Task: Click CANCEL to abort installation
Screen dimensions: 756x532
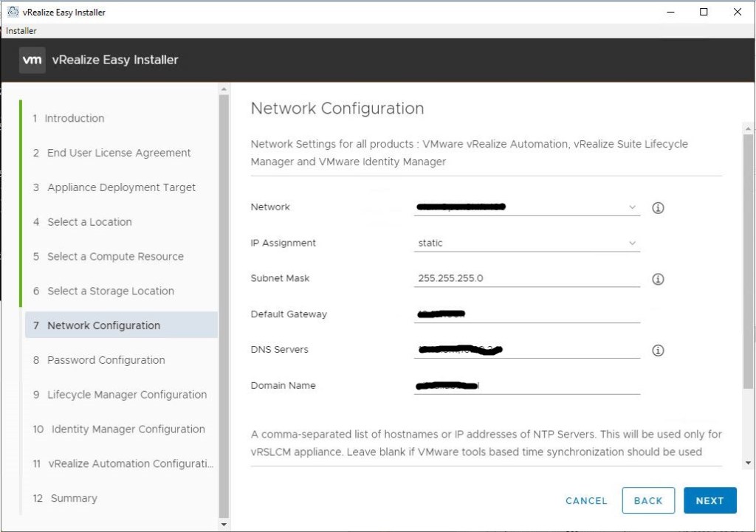Action: point(586,500)
